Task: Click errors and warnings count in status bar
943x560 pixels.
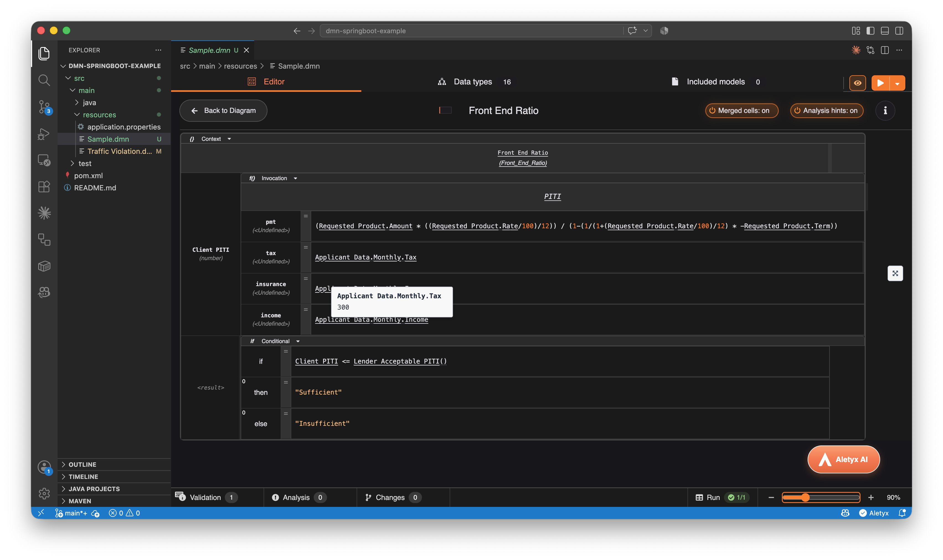Action: [x=124, y=513]
